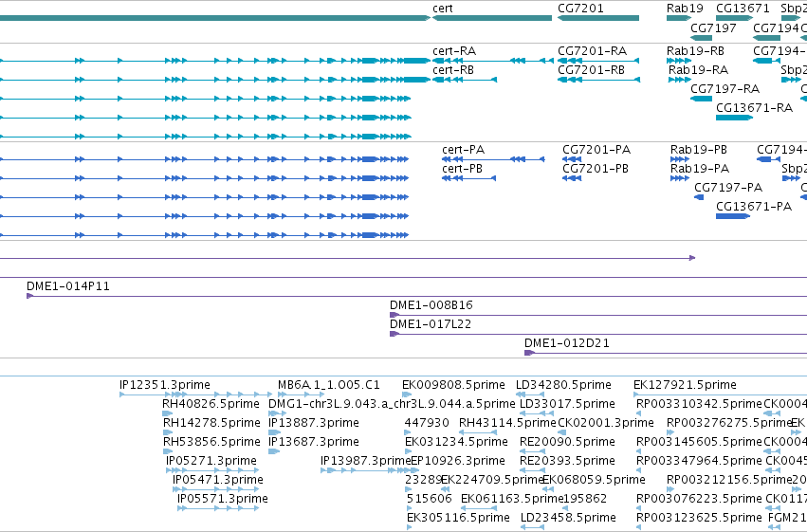Open the EK127921.5prime EST label
Screen dimensions: 807x532
point(685,385)
